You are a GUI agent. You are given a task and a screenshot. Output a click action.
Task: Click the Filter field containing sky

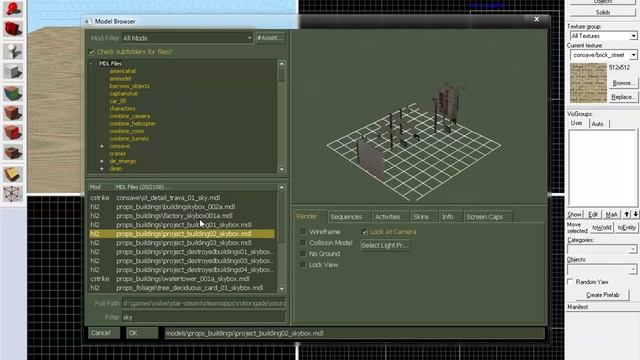[203, 317]
